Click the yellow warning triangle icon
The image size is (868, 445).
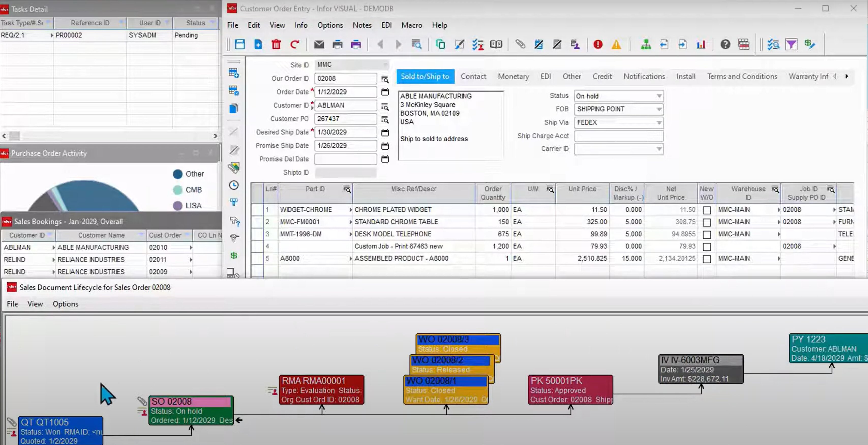(616, 44)
